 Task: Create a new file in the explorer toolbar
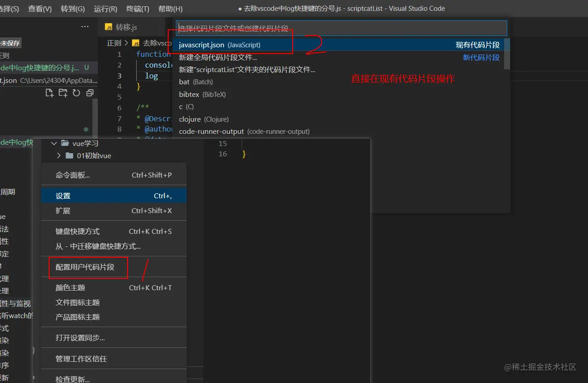(x=50, y=93)
